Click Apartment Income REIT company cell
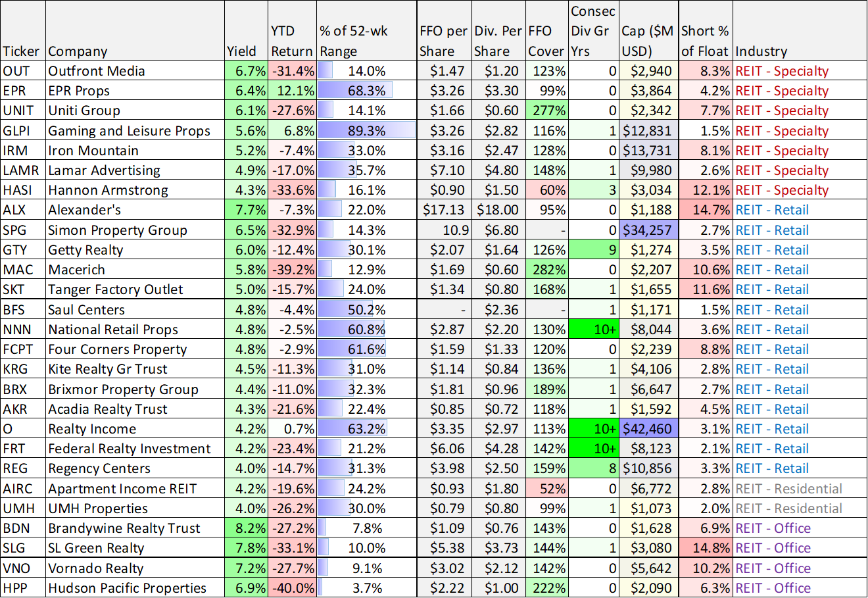Viewport: 868px width, 598px height. 135,489
